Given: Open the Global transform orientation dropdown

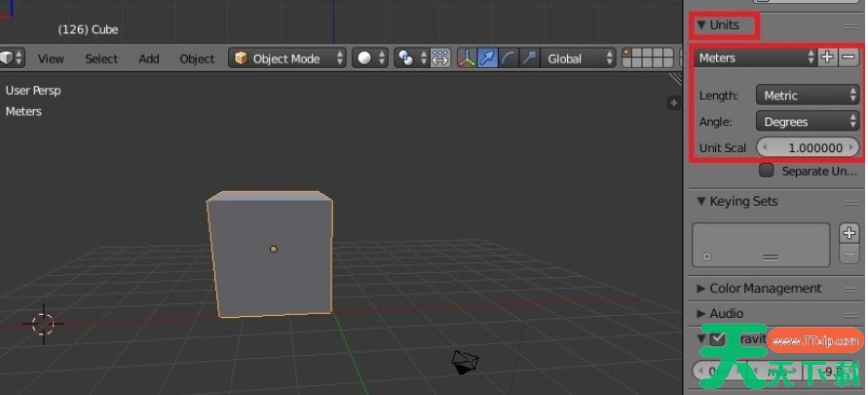Looking at the screenshot, I should 578,59.
